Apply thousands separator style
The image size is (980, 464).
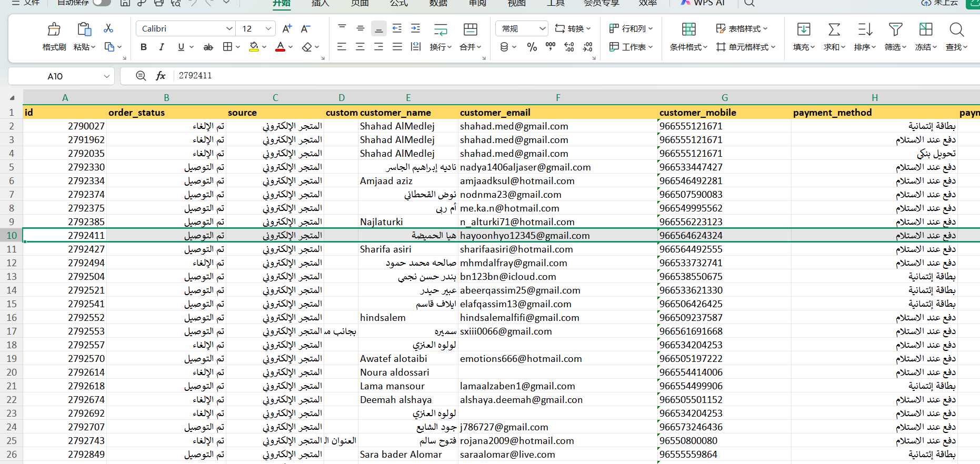click(x=551, y=47)
